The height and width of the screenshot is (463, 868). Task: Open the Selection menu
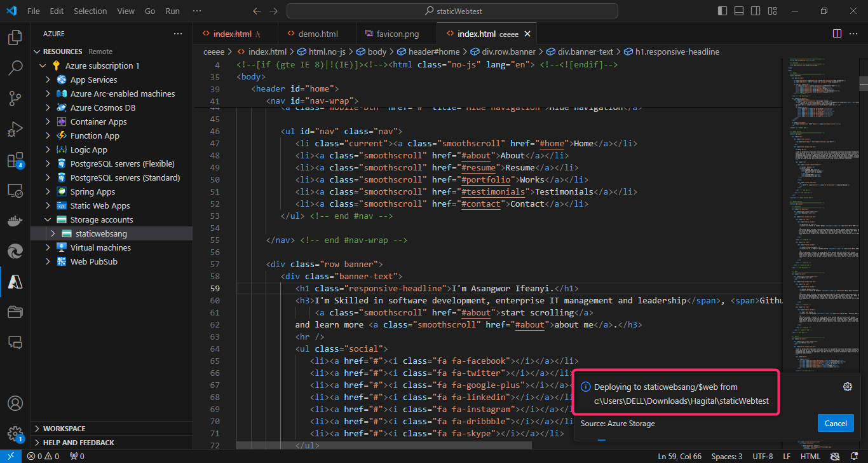pos(90,11)
